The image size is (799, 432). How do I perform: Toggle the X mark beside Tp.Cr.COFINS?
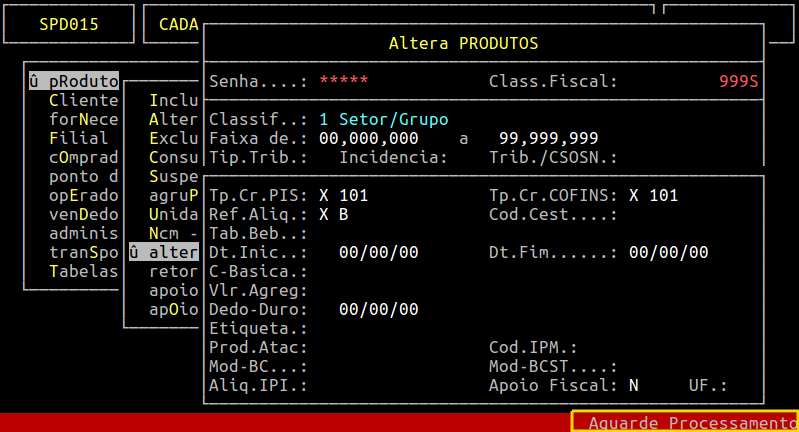click(x=634, y=195)
